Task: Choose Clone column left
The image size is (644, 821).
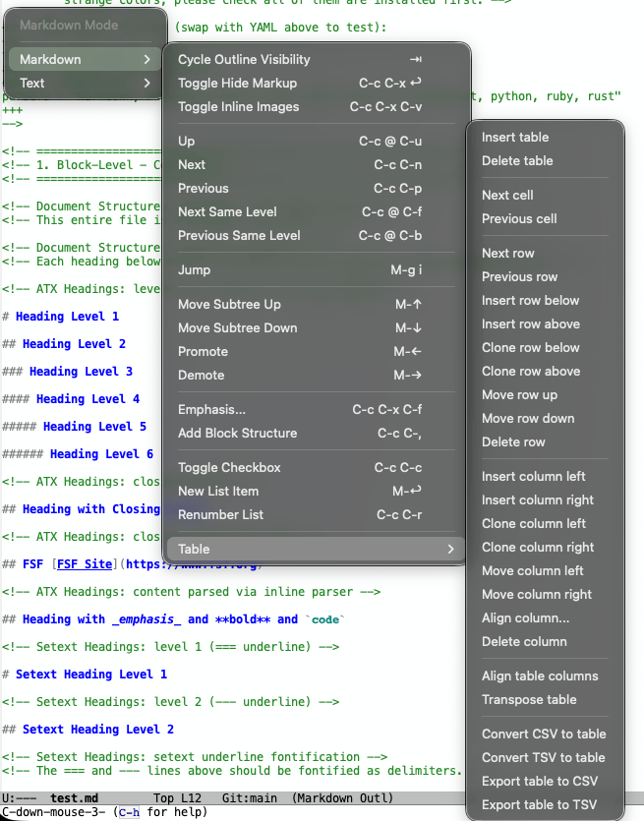Action: point(545,523)
